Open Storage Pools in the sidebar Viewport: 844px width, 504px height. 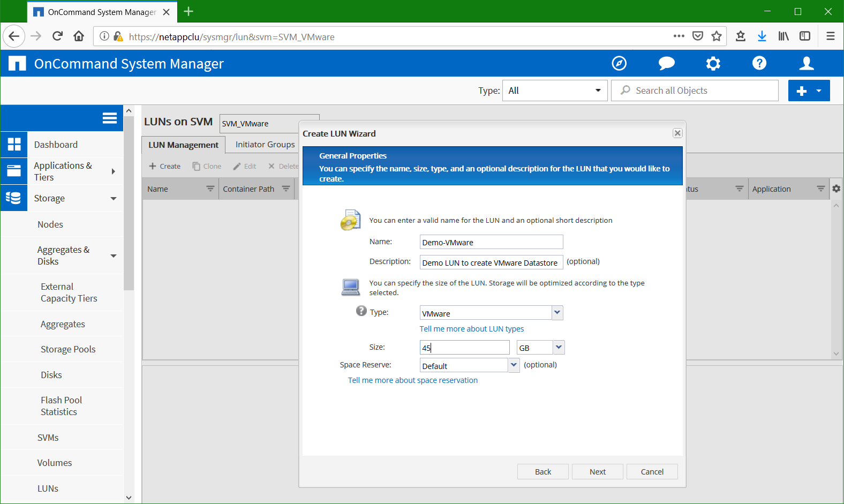68,349
